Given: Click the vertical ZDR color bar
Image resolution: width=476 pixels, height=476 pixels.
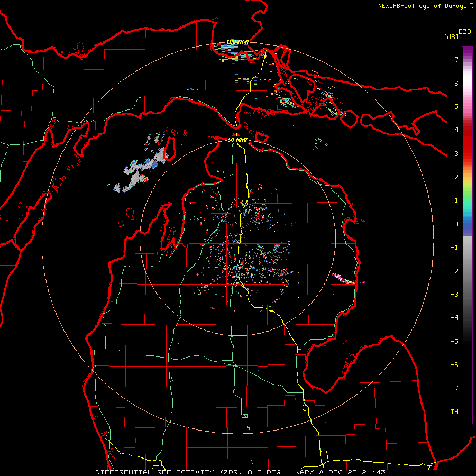Looking at the screenshot, I should (467, 235).
